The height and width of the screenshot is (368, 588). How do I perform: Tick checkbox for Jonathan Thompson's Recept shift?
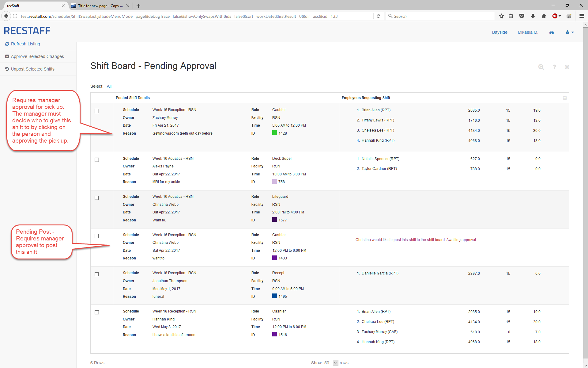[97, 274]
